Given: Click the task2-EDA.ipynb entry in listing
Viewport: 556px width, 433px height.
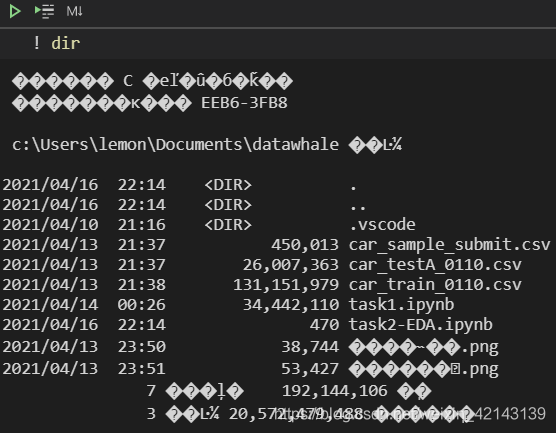Looking at the screenshot, I should 421,325.
